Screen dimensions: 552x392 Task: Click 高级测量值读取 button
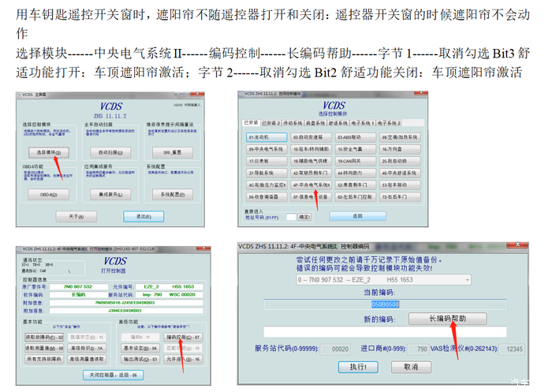[87, 359]
